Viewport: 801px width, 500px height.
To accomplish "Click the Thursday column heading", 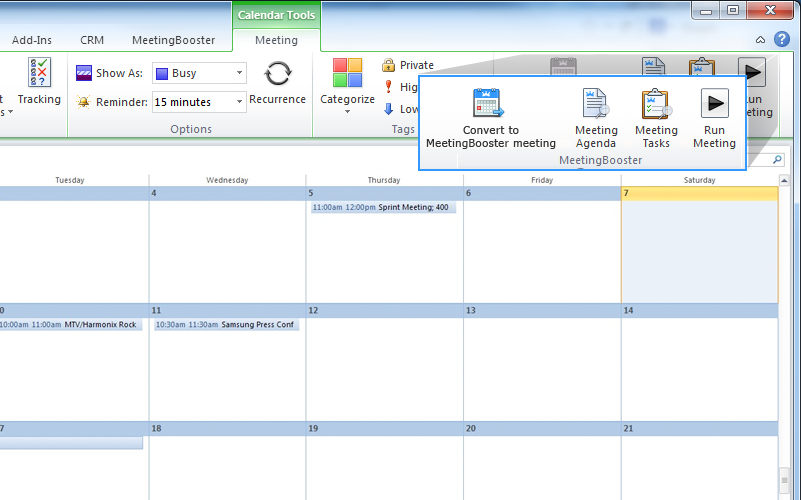I will (385, 180).
